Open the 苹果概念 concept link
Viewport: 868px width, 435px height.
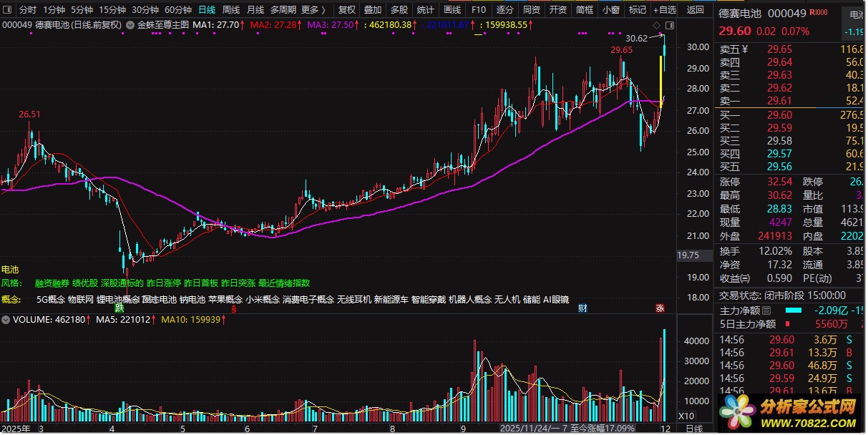[x=225, y=300]
